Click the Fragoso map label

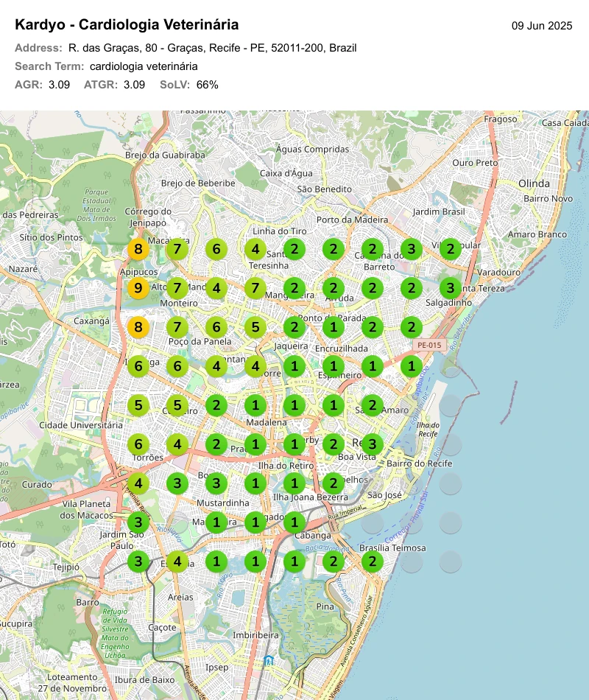[x=501, y=119]
